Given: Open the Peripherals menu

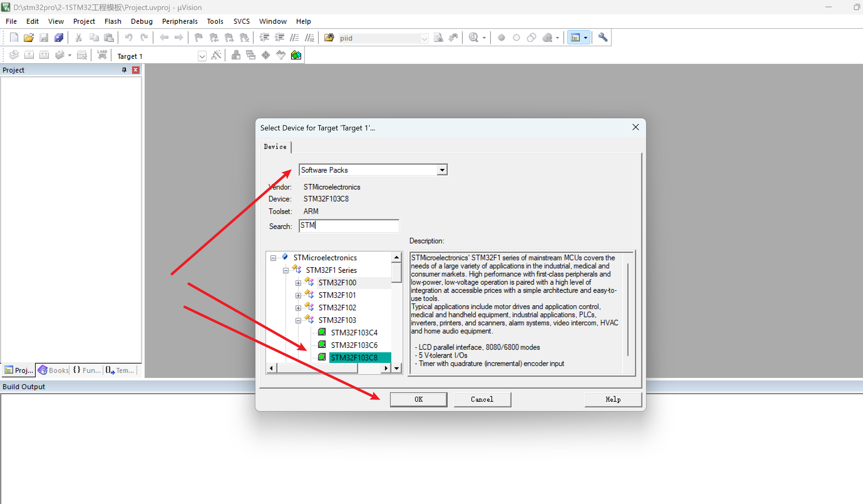Looking at the screenshot, I should coord(180,21).
